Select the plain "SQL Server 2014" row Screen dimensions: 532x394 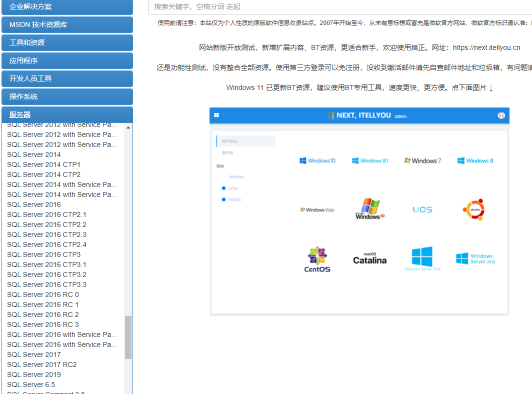pyautogui.click(x=34, y=154)
